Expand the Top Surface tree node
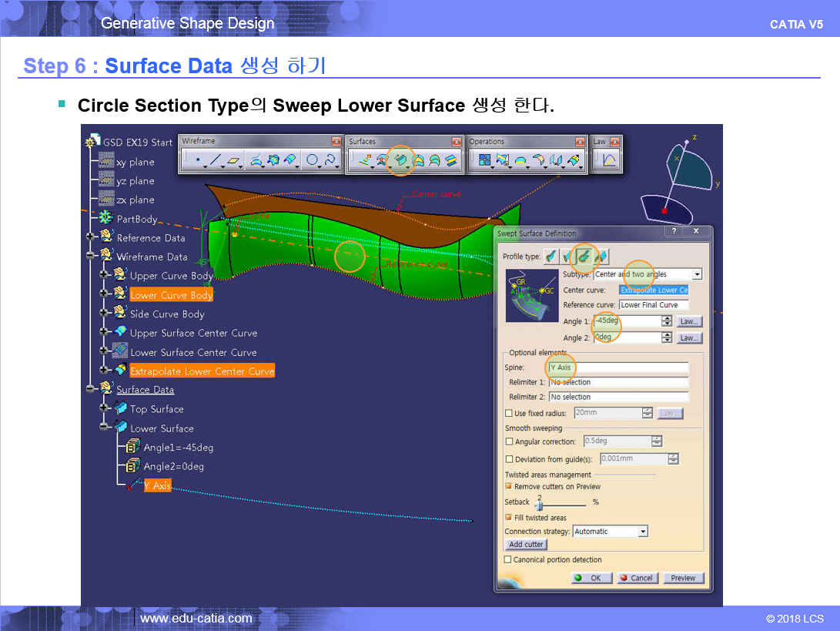Viewport: 840px width, 631px height. click(x=104, y=409)
